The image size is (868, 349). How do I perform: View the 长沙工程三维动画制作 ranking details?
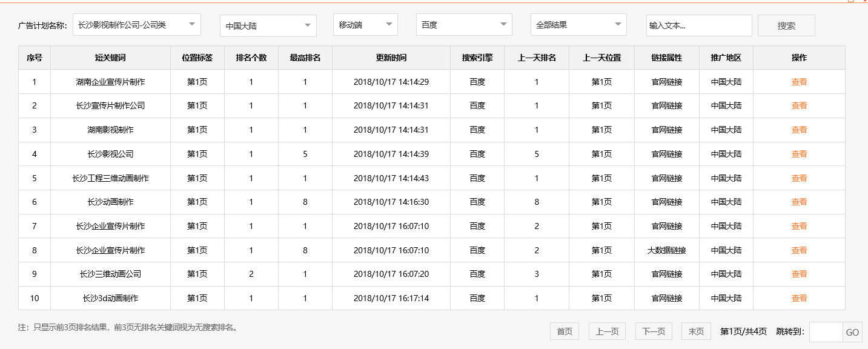[x=799, y=178]
